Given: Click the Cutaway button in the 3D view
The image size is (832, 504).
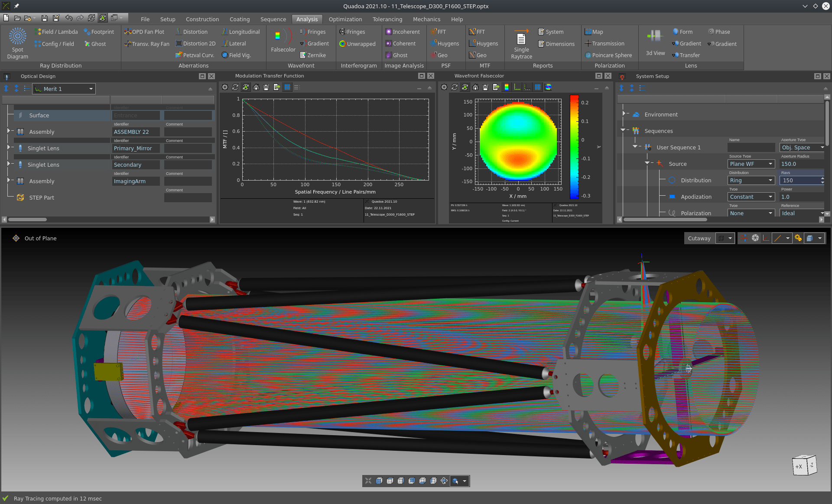Looking at the screenshot, I should point(699,238).
